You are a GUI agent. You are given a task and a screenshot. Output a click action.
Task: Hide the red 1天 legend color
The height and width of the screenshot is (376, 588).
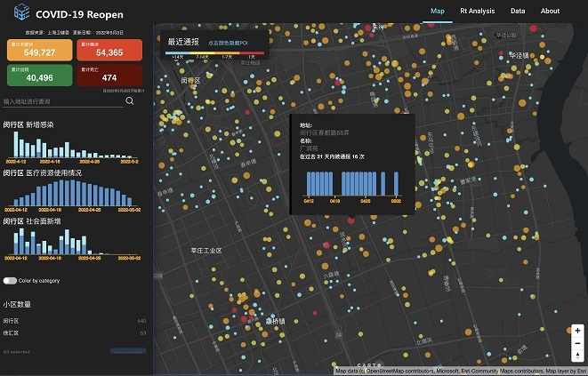[x=253, y=53]
